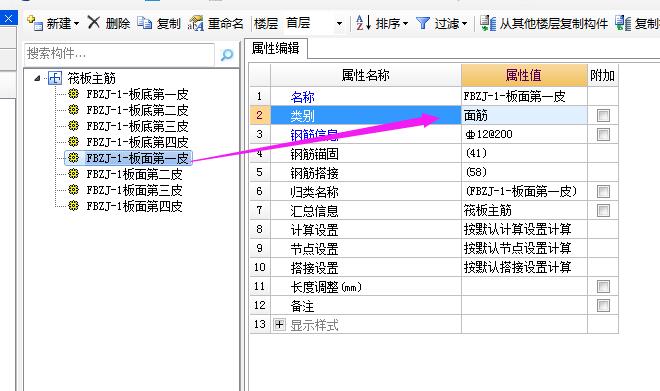Click the 新建 (New) toolbar icon

point(35,23)
